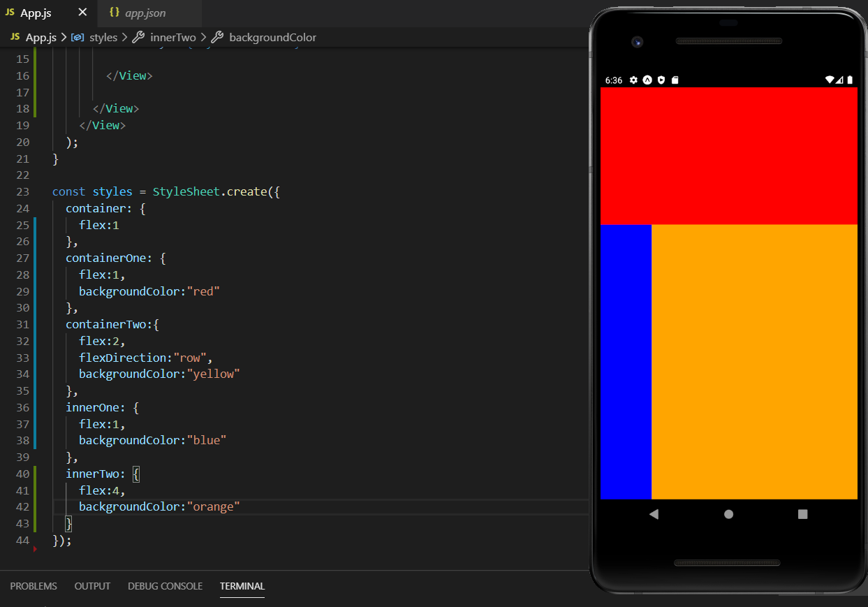Tap the blue view in the emulator
Screen dimensions: 868x607
[x=626, y=362]
